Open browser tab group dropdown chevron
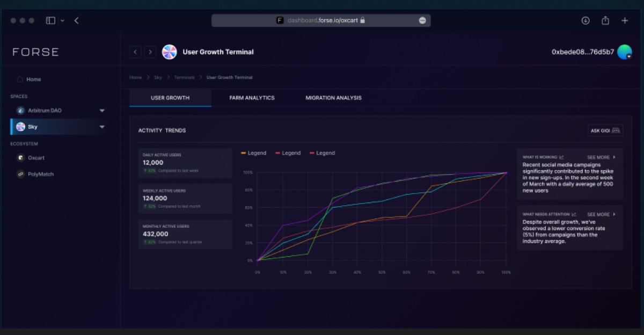This screenshot has width=644, height=335. [x=62, y=20]
